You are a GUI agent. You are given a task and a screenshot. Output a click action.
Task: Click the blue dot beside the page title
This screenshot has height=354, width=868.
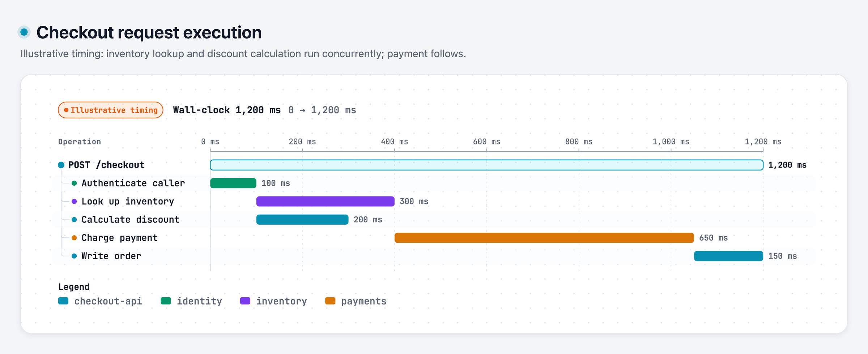coord(24,32)
